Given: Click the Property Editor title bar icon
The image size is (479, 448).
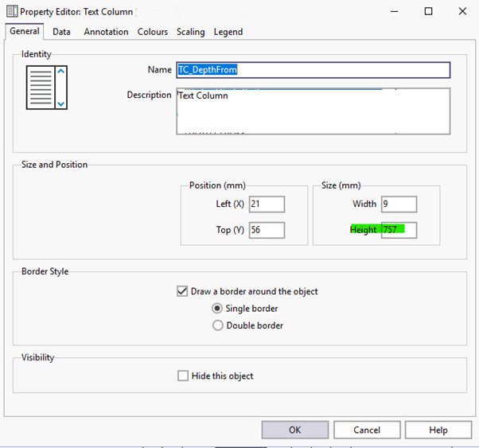Looking at the screenshot, I should click(x=11, y=12).
